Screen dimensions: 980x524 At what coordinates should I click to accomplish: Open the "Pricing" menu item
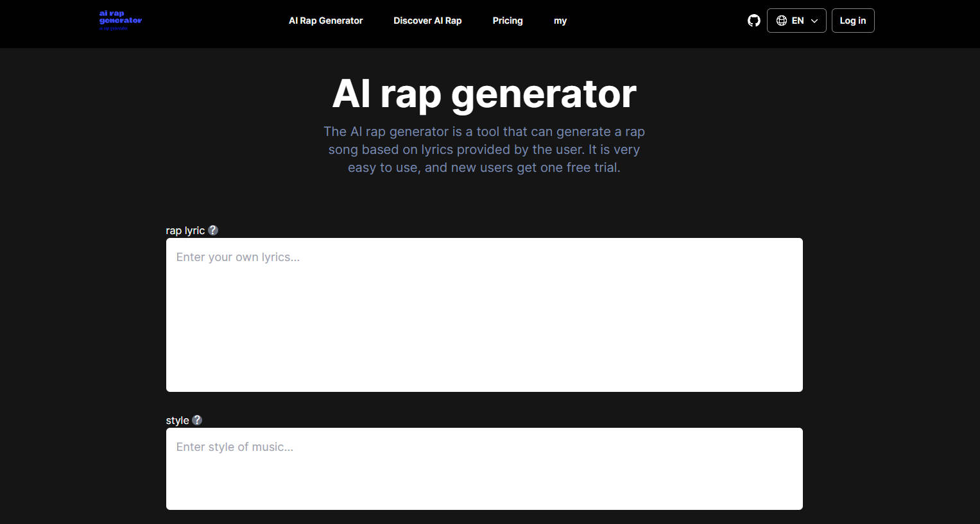[508, 20]
